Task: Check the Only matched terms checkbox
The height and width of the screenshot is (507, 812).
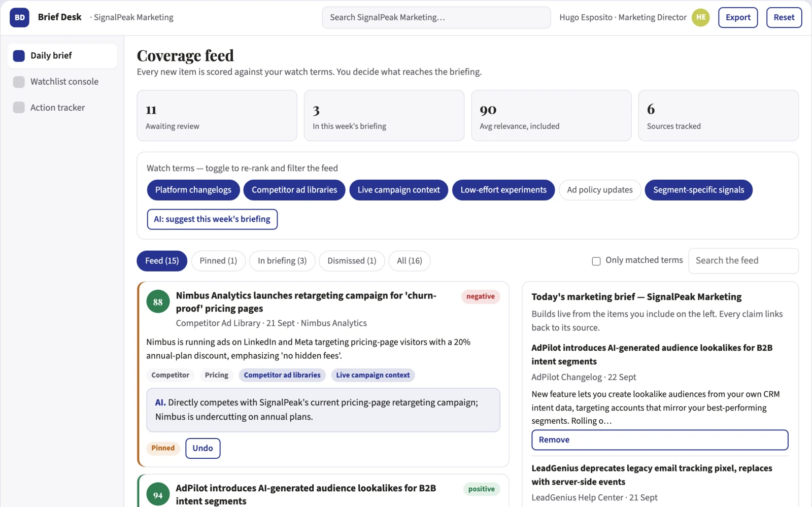Action: point(596,261)
